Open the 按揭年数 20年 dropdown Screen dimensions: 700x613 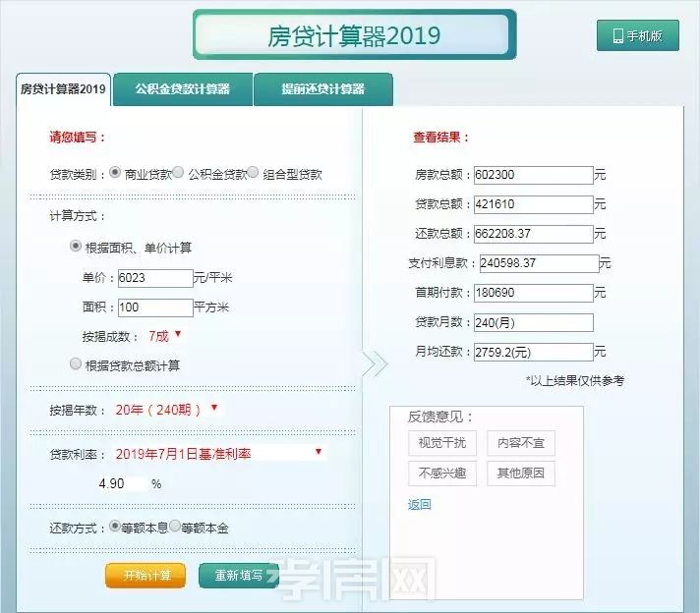click(167, 409)
